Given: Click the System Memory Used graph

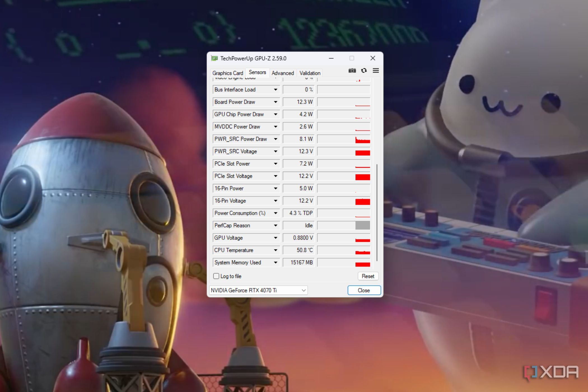Looking at the screenshot, I should click(344, 262).
